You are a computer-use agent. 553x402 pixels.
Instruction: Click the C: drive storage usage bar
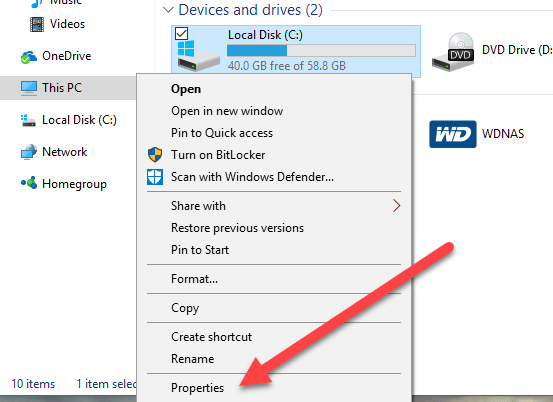coord(321,50)
